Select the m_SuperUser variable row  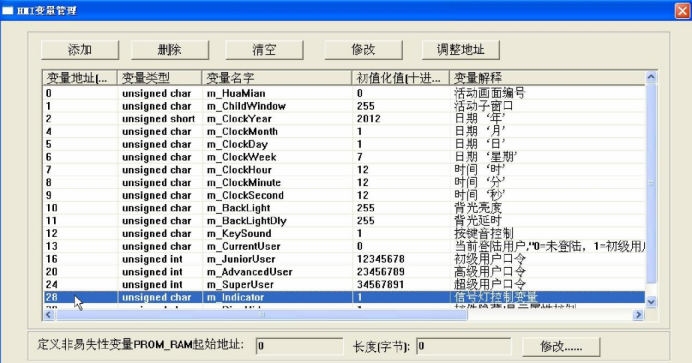point(344,285)
